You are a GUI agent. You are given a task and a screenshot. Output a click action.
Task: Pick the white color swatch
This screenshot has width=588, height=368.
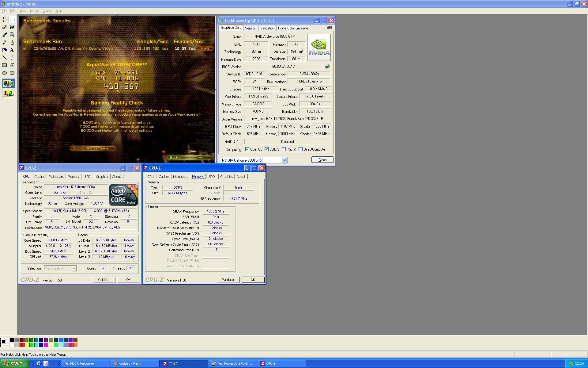tap(12, 345)
